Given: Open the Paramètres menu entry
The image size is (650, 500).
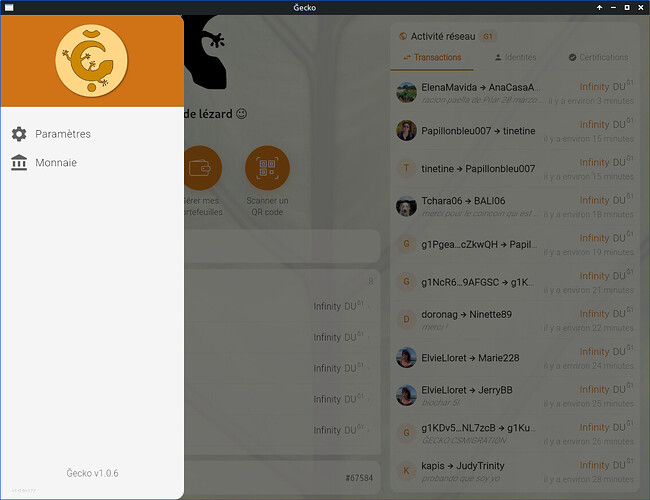Looking at the screenshot, I should 62,134.
